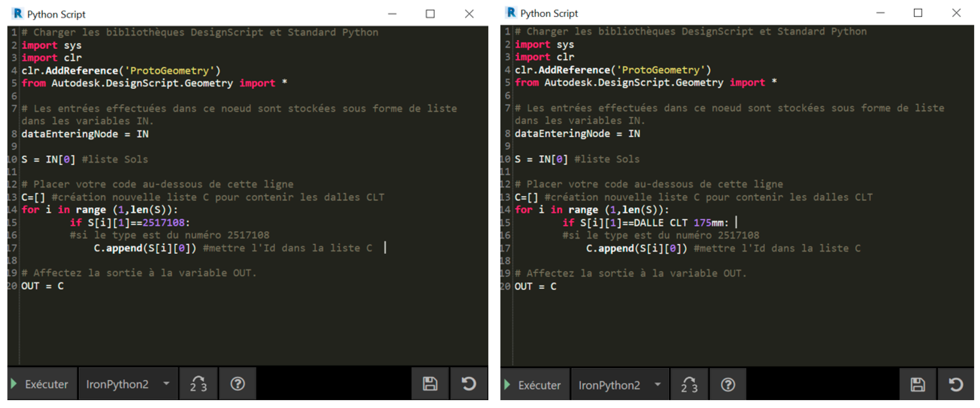Revert changes with undo icon in right window
The image size is (980, 408).
pyautogui.click(x=956, y=385)
